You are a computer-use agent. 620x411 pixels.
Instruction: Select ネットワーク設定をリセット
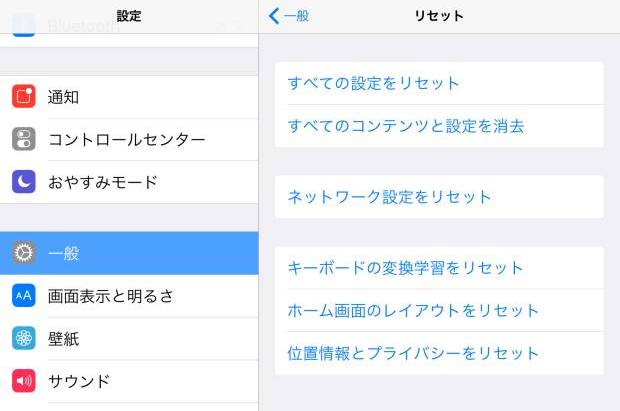(x=439, y=197)
